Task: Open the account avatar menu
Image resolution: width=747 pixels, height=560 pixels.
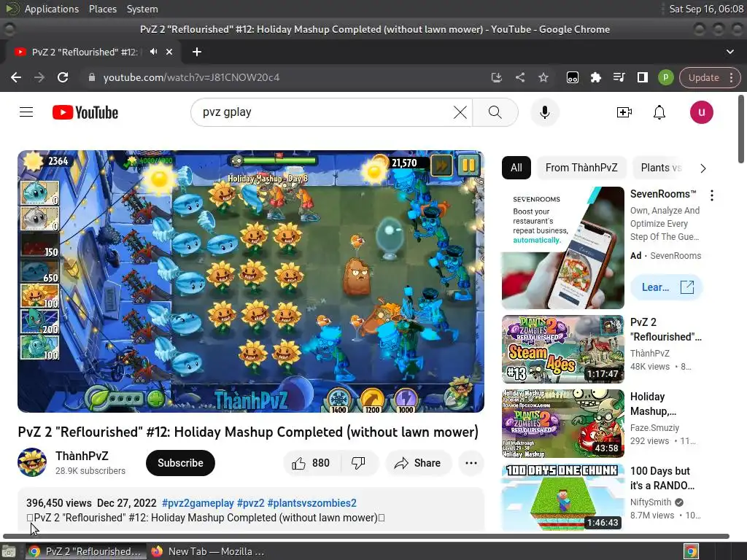Action: [x=701, y=112]
